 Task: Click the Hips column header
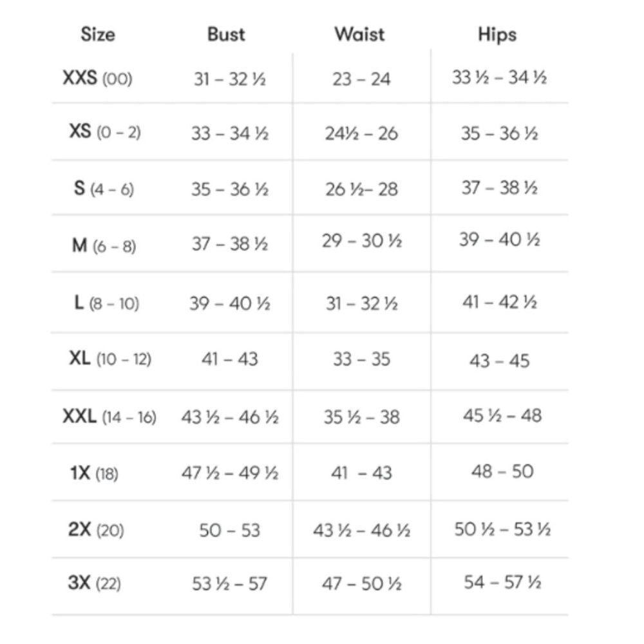click(497, 35)
